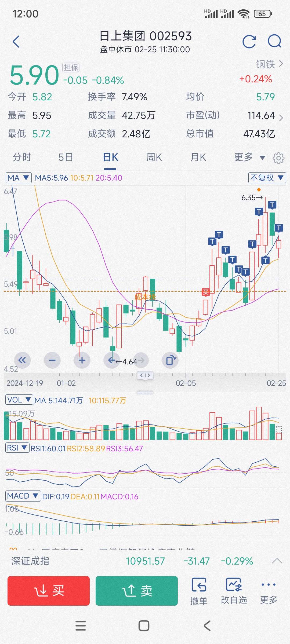The height and width of the screenshot is (644, 290).
Task: Tap the 6.35 high price label
Action: (x=252, y=197)
